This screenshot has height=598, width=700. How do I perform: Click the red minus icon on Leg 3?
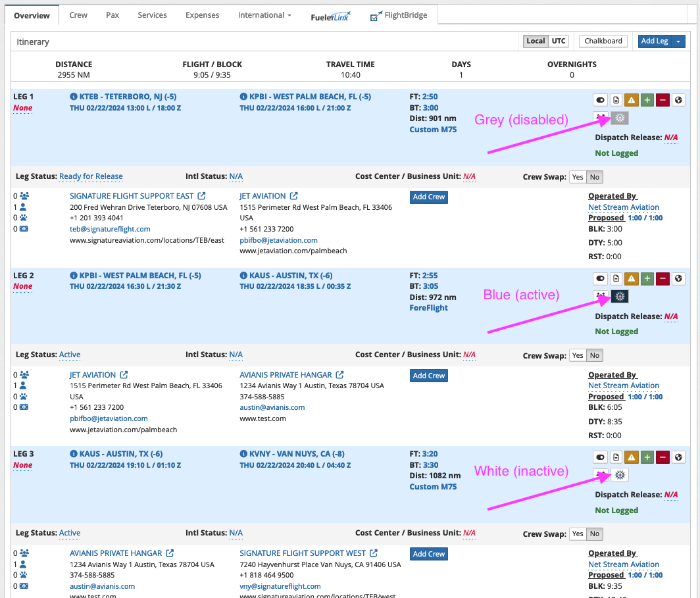(x=663, y=457)
